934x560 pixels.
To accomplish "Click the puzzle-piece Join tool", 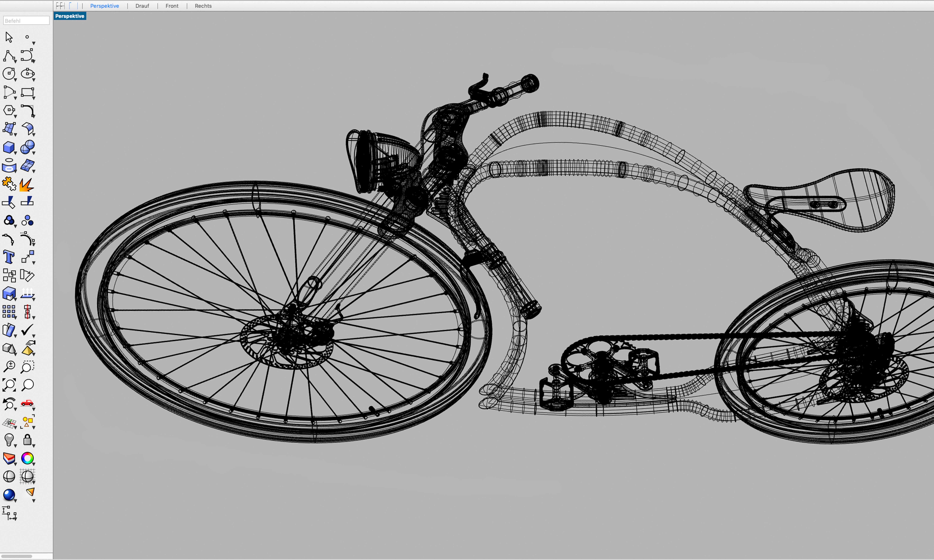I will (x=9, y=184).
